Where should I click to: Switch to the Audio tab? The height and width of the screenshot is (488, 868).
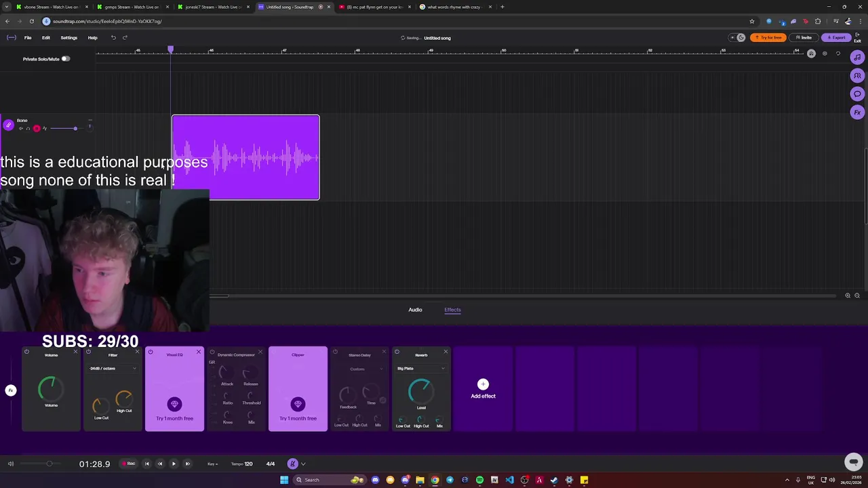tap(415, 310)
